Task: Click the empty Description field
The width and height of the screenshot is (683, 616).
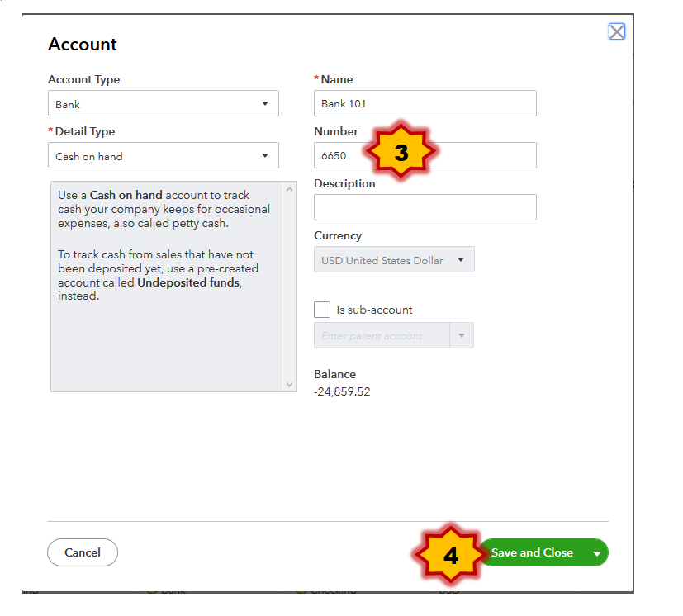Action: click(425, 207)
